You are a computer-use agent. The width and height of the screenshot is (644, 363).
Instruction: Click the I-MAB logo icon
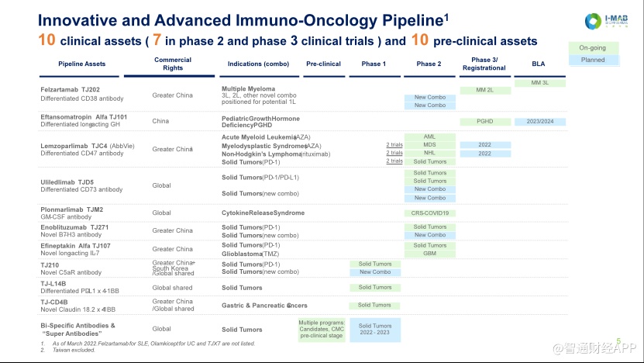coord(593,22)
